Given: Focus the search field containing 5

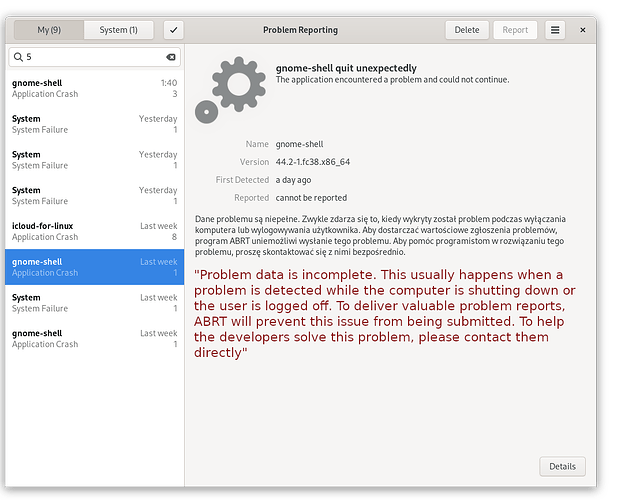Looking at the screenshot, I should [95, 57].
